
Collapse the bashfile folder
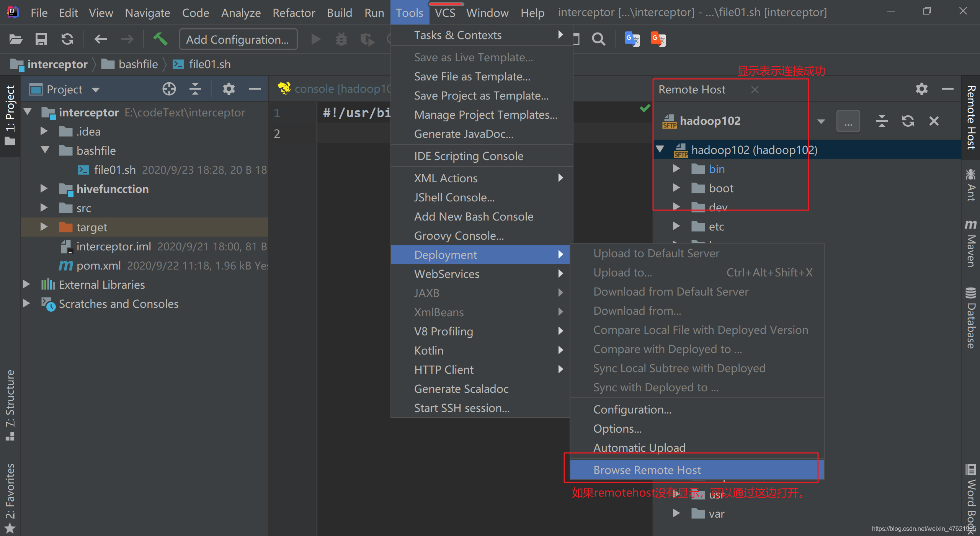click(45, 150)
